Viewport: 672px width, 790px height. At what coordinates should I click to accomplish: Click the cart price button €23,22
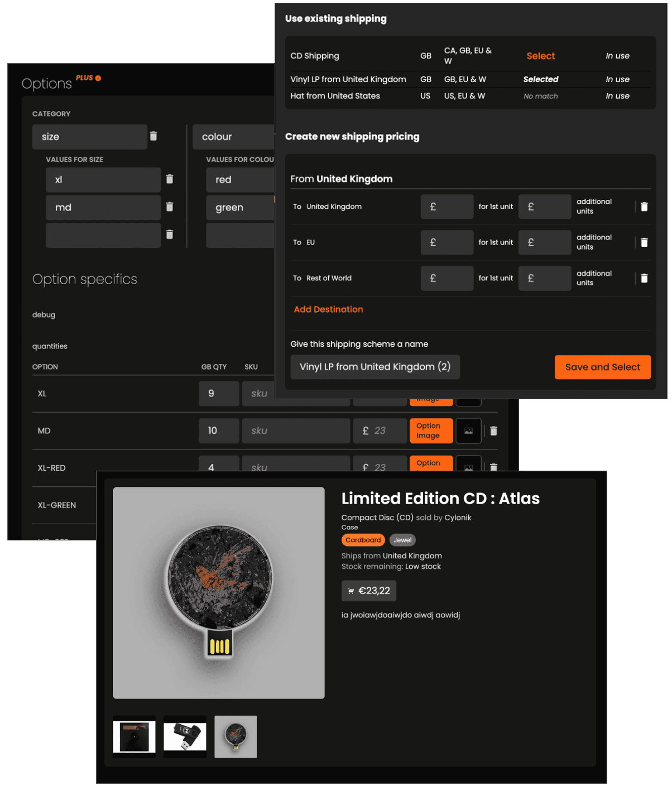pos(369,591)
